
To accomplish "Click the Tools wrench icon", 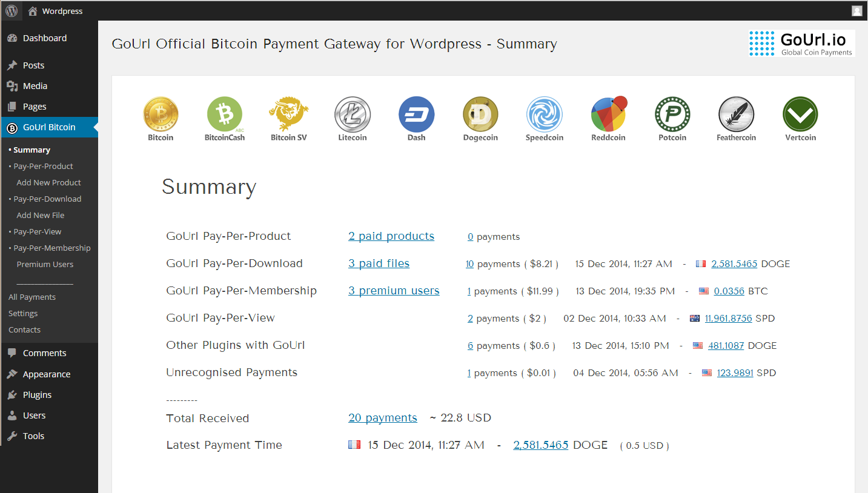I will (x=12, y=436).
